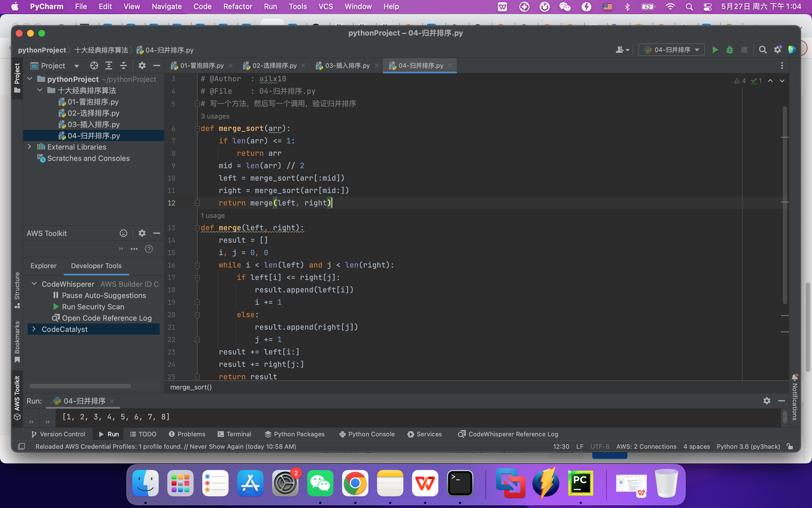Go to previous highlighted problem up arrow
The image size is (812, 508).
click(x=770, y=81)
